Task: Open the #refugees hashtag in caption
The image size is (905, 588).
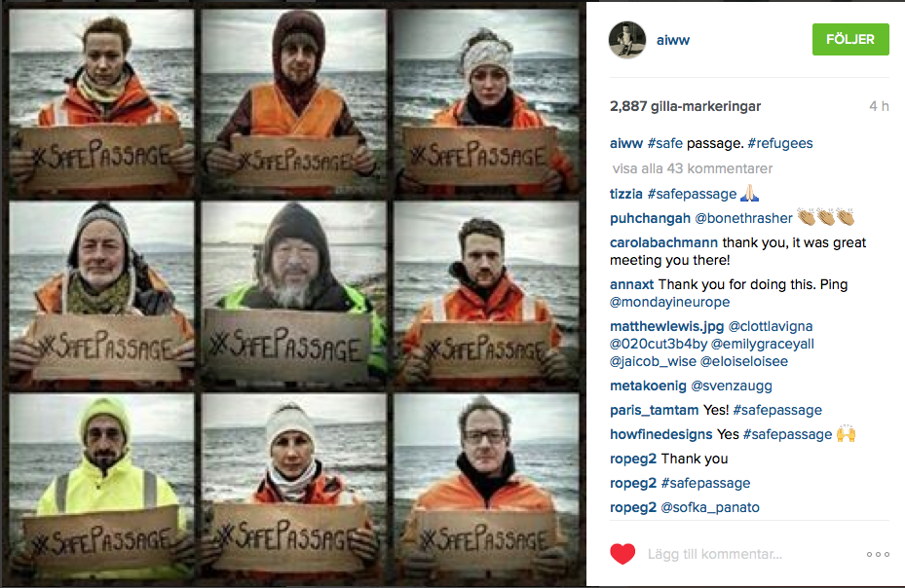Action: coord(779,143)
